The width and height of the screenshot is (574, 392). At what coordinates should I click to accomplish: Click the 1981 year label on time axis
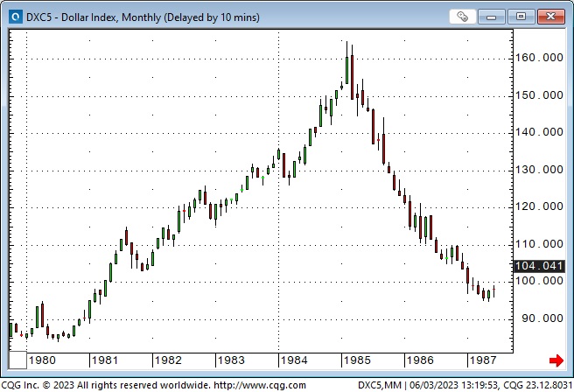coord(105,360)
